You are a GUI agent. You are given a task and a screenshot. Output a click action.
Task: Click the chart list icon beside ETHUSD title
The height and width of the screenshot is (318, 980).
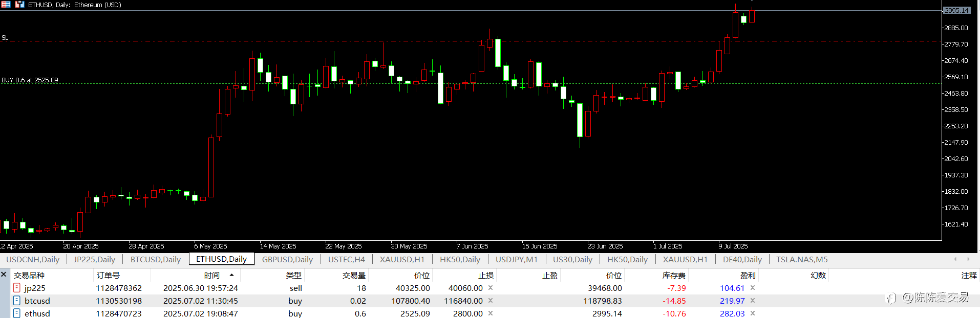pyautogui.click(x=6, y=5)
